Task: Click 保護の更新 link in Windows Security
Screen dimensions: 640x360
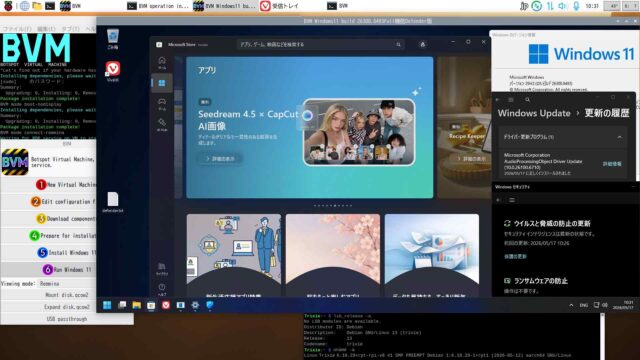Action: point(515,256)
